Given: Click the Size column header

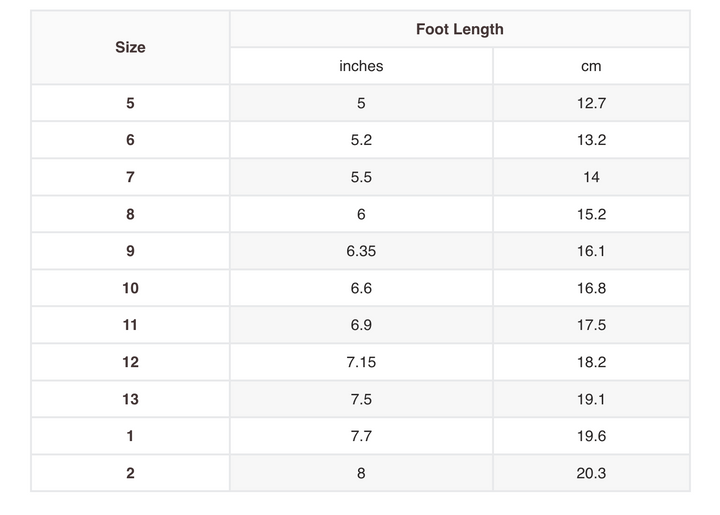Looking at the screenshot, I should click(130, 47).
